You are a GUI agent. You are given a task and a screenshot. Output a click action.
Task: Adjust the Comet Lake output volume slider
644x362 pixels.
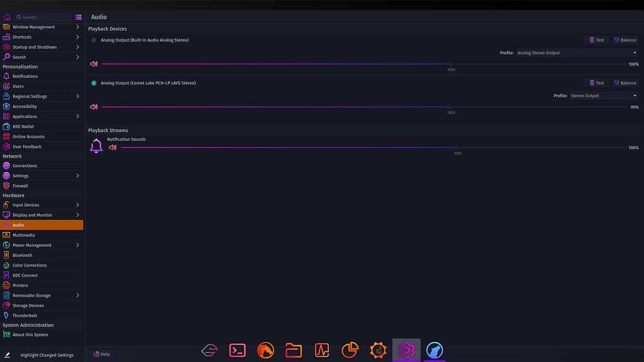(x=448, y=107)
